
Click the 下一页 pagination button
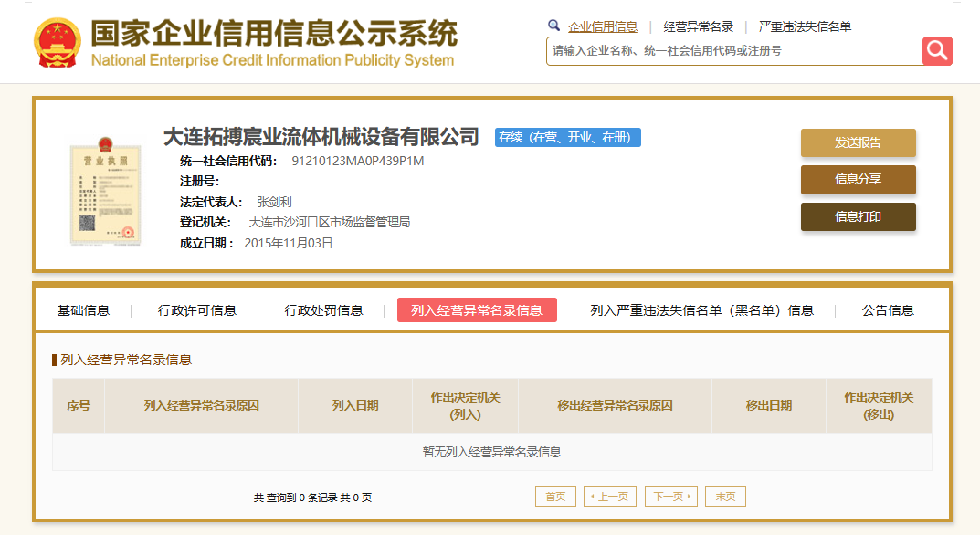[671, 497]
